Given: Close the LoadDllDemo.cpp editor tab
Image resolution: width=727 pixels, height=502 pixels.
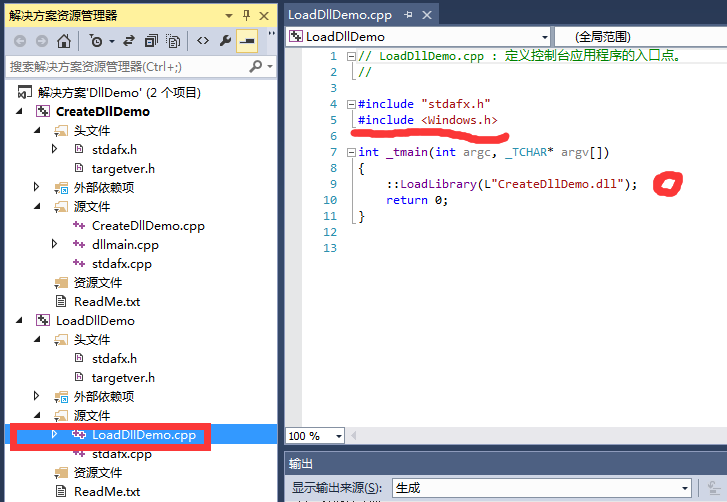Looking at the screenshot, I should [427, 15].
